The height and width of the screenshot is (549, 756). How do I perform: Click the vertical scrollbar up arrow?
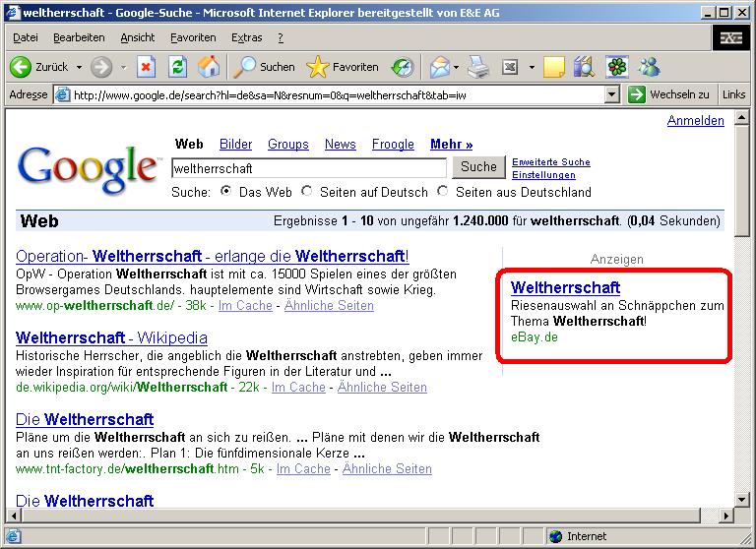tap(741, 117)
